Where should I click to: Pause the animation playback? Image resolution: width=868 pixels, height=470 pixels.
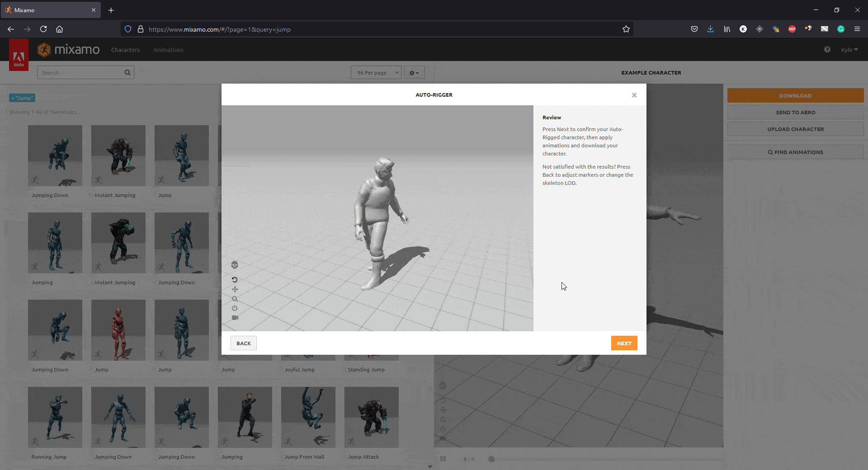pos(443,459)
